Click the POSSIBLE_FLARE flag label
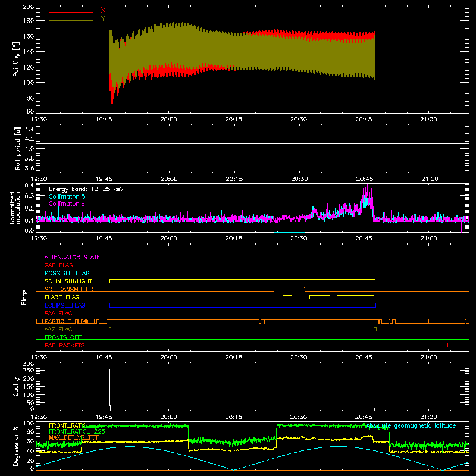476x476 pixels. click(x=68, y=273)
